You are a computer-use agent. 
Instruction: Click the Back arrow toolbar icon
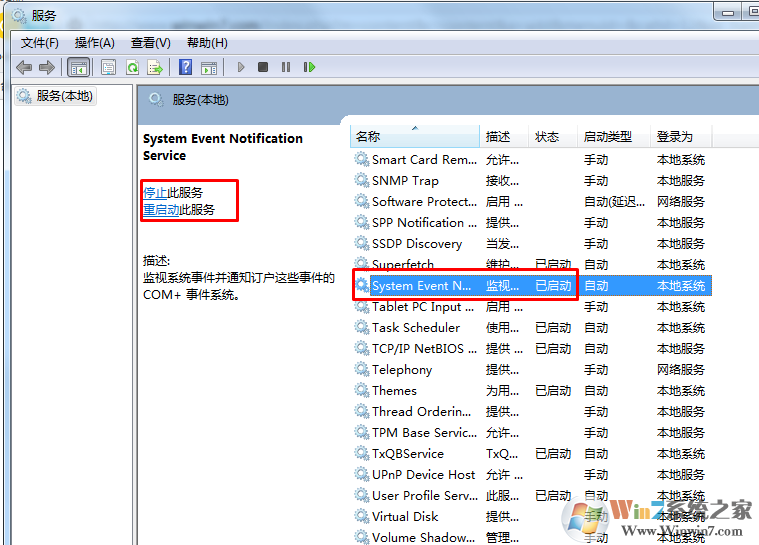click(x=24, y=67)
